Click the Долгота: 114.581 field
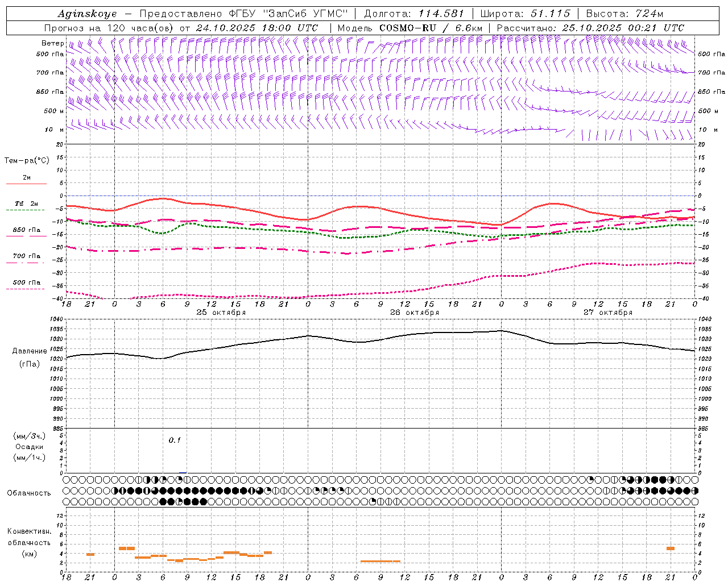The width and height of the screenshot is (728, 582). 414,14
